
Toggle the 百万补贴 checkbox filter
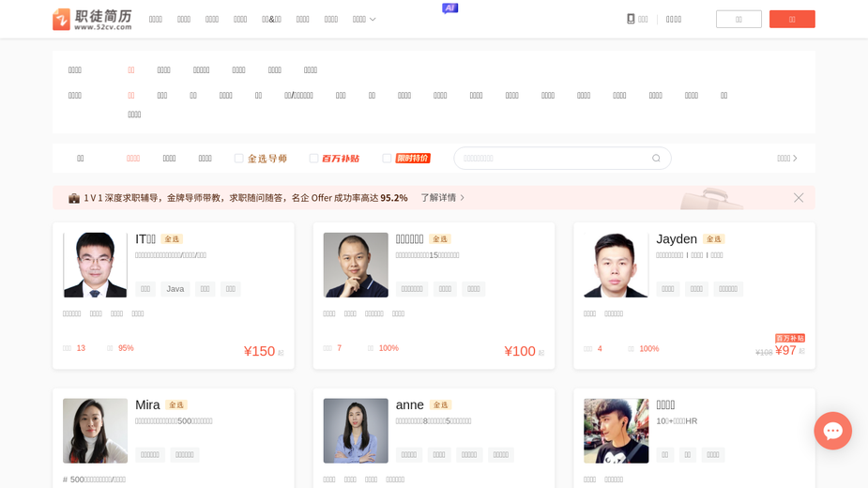[x=313, y=159]
